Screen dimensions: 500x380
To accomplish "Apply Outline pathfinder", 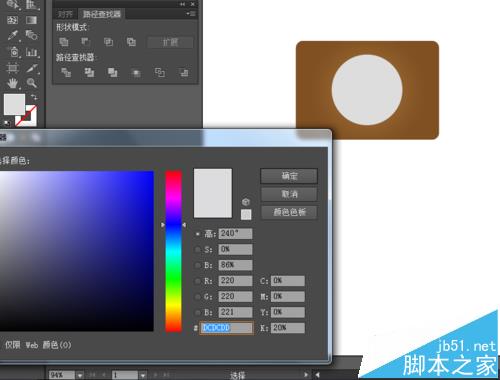I will 160,72.
